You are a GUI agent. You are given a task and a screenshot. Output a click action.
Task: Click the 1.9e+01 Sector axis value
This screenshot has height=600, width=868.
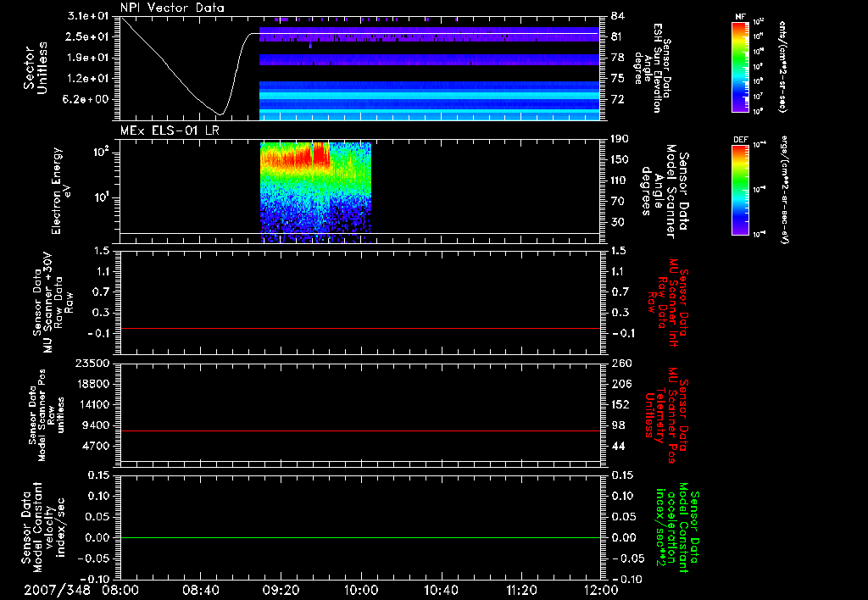(x=88, y=58)
